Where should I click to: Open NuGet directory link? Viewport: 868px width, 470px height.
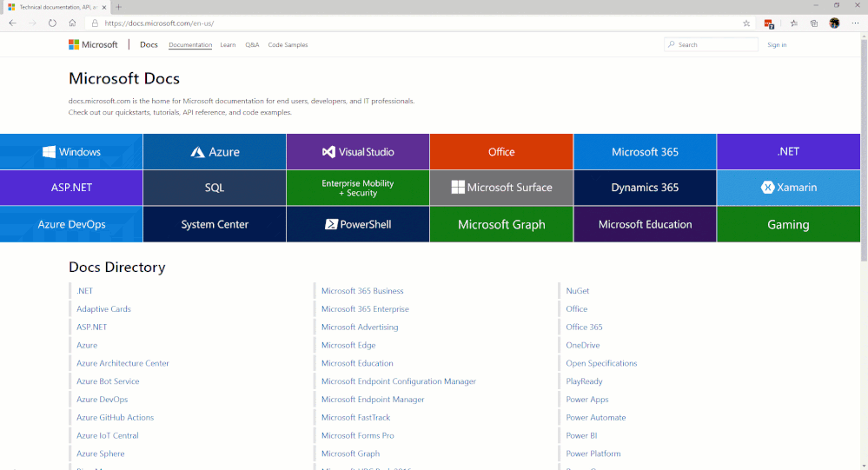[x=578, y=291]
